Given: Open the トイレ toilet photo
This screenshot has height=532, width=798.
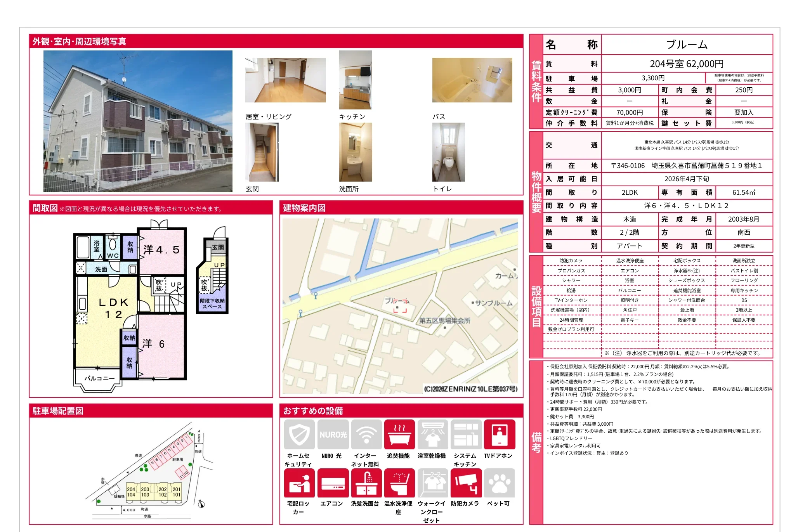Looking at the screenshot, I should tap(448, 152).
